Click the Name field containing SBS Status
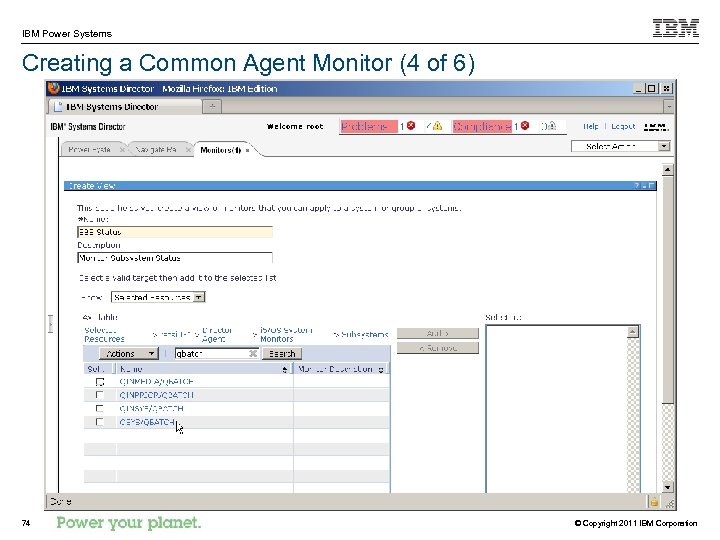Viewport: 720px width, 540px height. tap(175, 232)
